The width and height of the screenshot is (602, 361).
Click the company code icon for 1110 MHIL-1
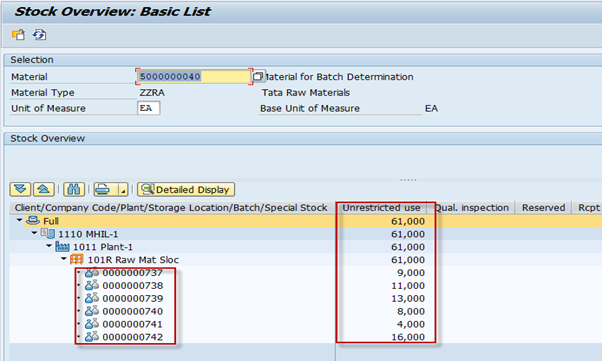(x=48, y=233)
